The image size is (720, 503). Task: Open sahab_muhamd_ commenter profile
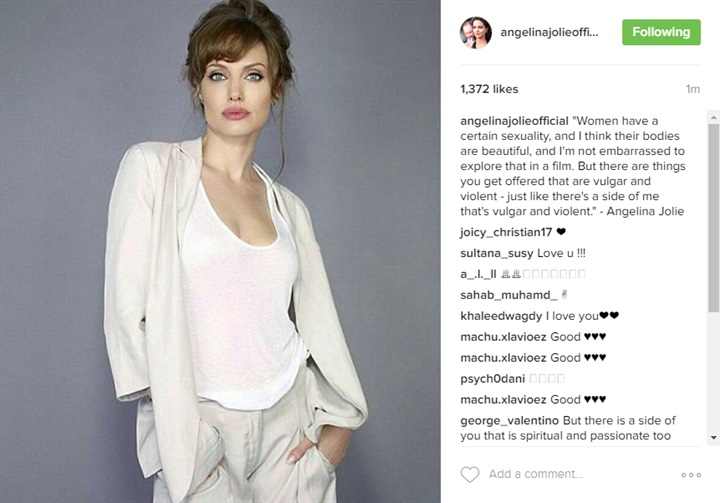point(509,295)
